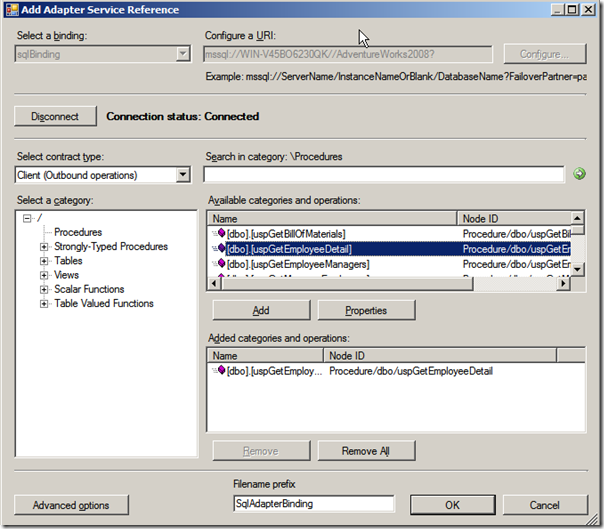Select the [dbo].[uspGetBillOfMaterials] row

coord(389,233)
